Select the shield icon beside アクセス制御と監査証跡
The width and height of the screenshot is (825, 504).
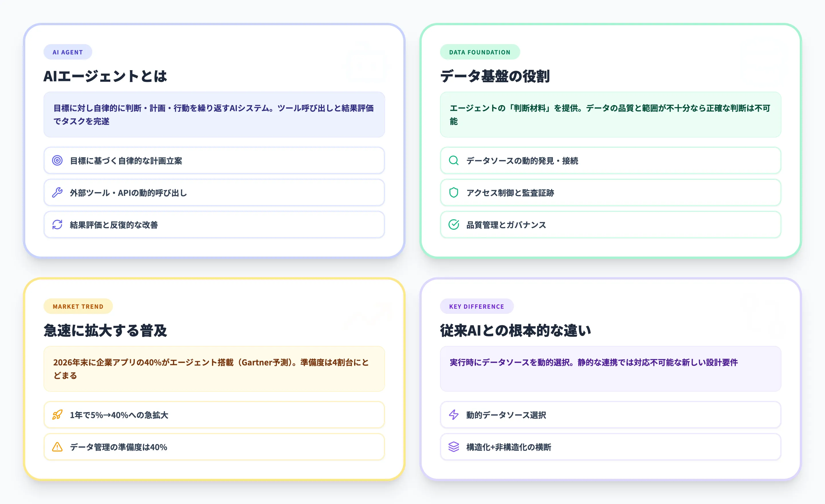[454, 193]
